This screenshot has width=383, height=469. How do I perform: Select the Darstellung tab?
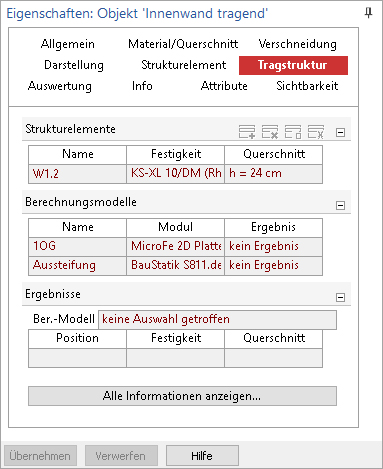74,65
